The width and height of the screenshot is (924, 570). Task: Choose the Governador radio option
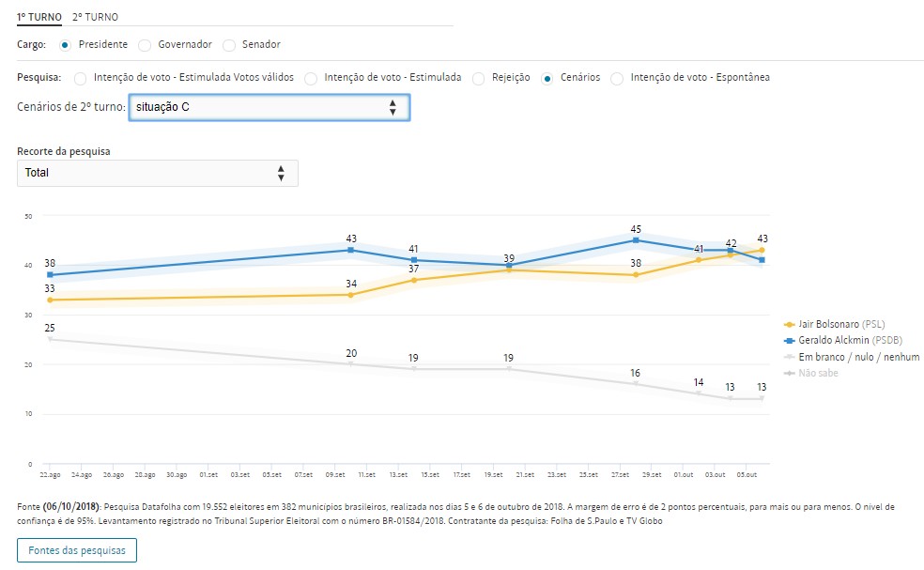point(145,44)
